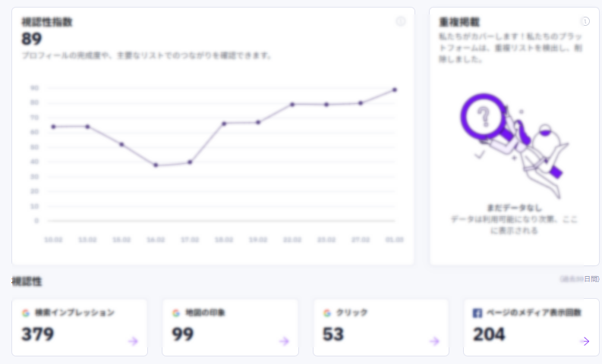Click the info icon on 重複掲載 card
602x364 pixels.
click(585, 22)
